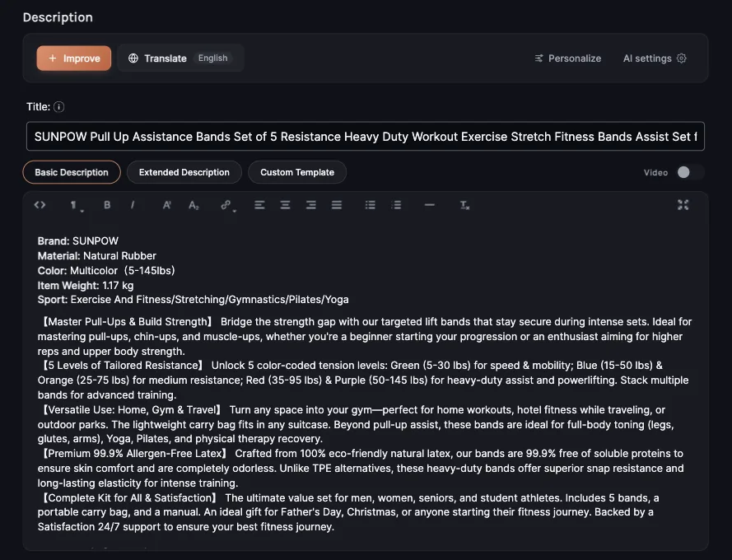Open the insert link dropdown

tap(228, 206)
